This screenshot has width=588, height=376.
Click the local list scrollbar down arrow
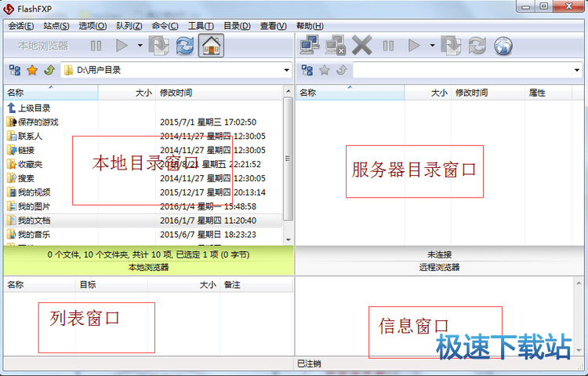tap(288, 239)
